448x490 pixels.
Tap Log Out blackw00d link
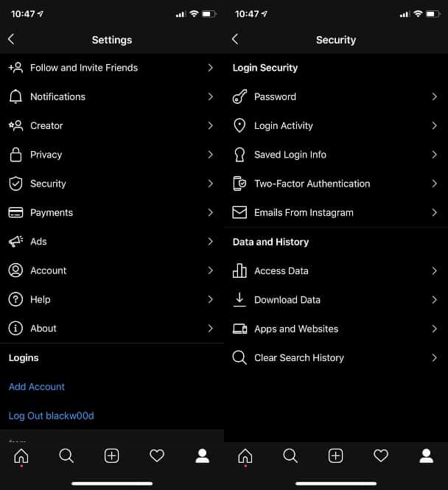point(51,416)
